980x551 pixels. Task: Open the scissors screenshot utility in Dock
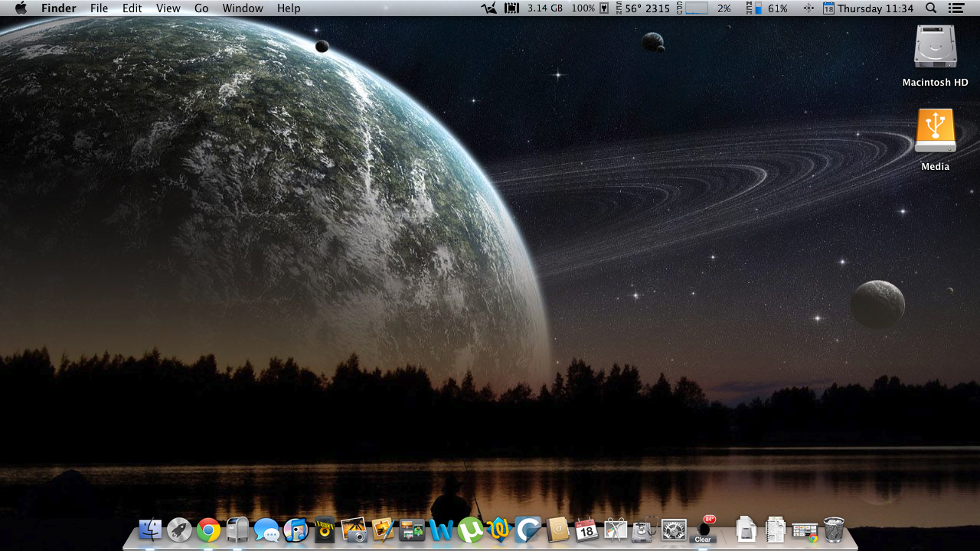(x=616, y=530)
